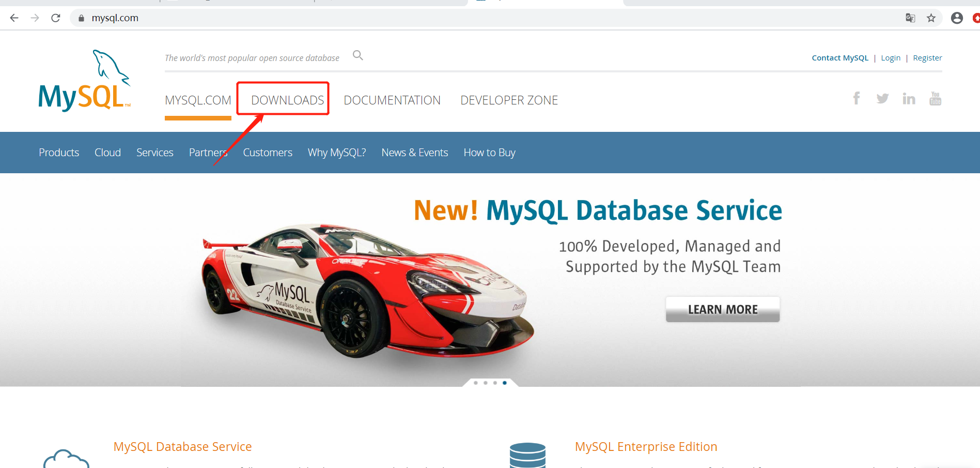The width and height of the screenshot is (980, 468).
Task: Open MySQL Twitter icon
Action: click(x=882, y=98)
